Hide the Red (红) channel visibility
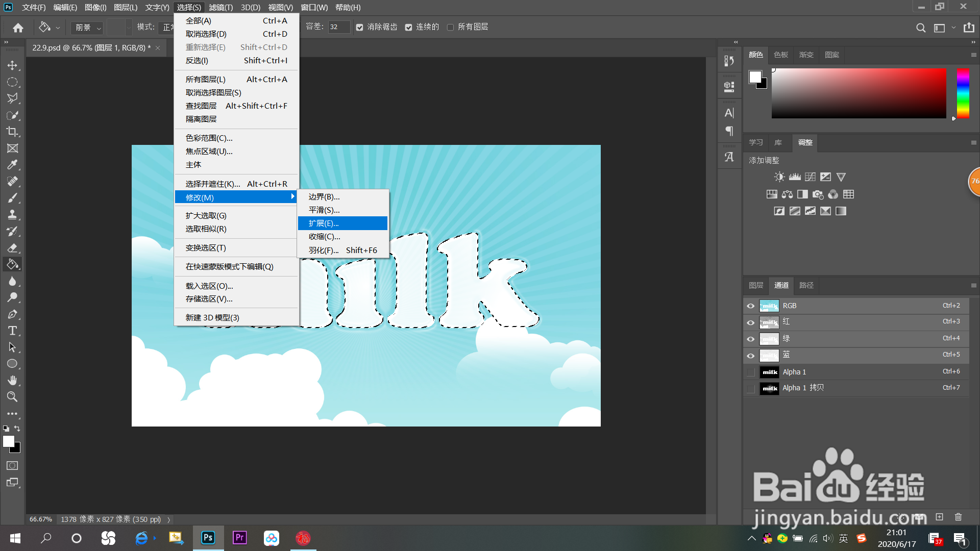This screenshot has height=551, width=980. pos(751,322)
